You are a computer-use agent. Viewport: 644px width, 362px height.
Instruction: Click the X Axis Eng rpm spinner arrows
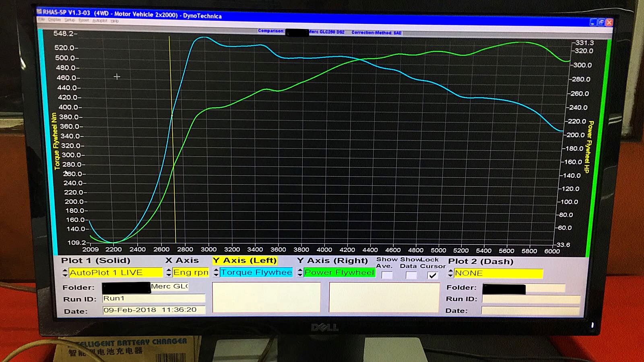coord(169,272)
